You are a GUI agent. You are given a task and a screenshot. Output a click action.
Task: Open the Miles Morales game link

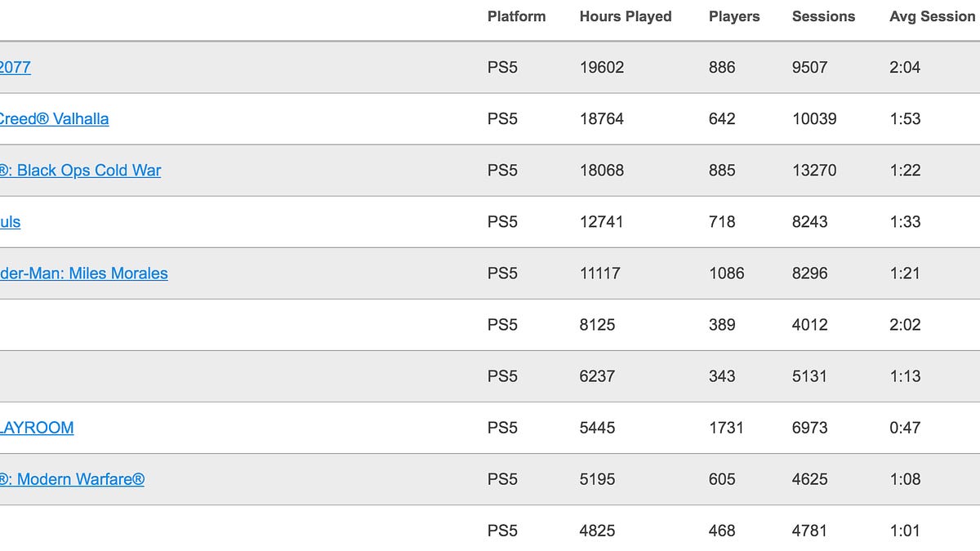coord(83,273)
